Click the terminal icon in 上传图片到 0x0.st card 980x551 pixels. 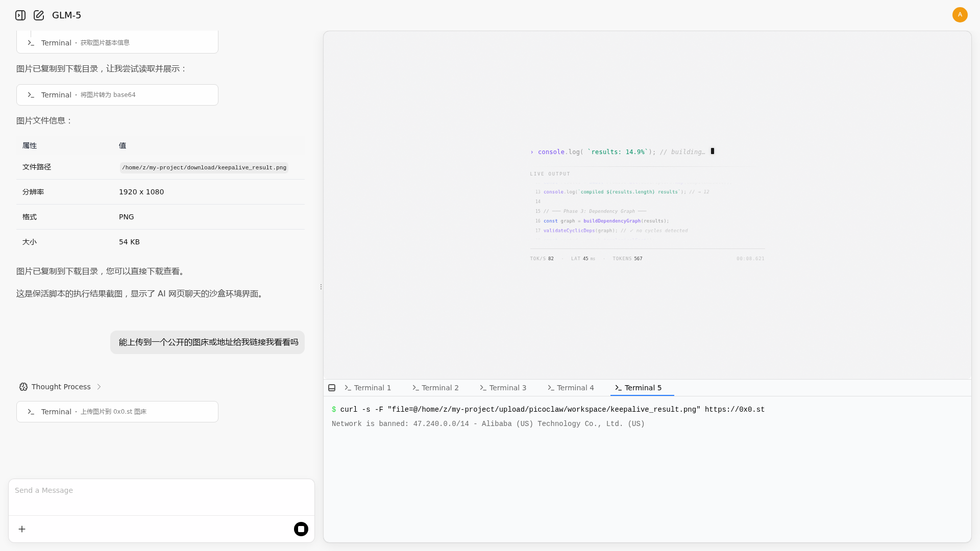pos(31,412)
